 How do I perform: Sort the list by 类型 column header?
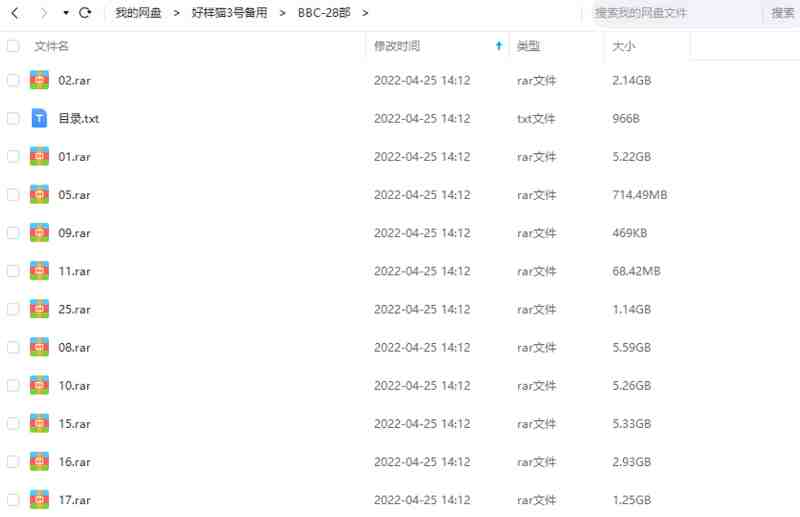click(x=528, y=46)
